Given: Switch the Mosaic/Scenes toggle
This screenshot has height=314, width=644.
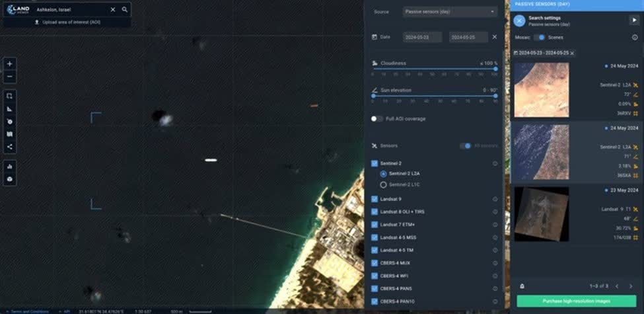Looking at the screenshot, I should pos(539,38).
